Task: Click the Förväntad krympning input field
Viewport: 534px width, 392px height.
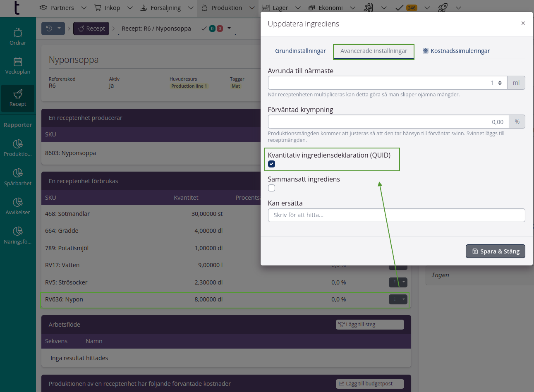Action: (388, 122)
